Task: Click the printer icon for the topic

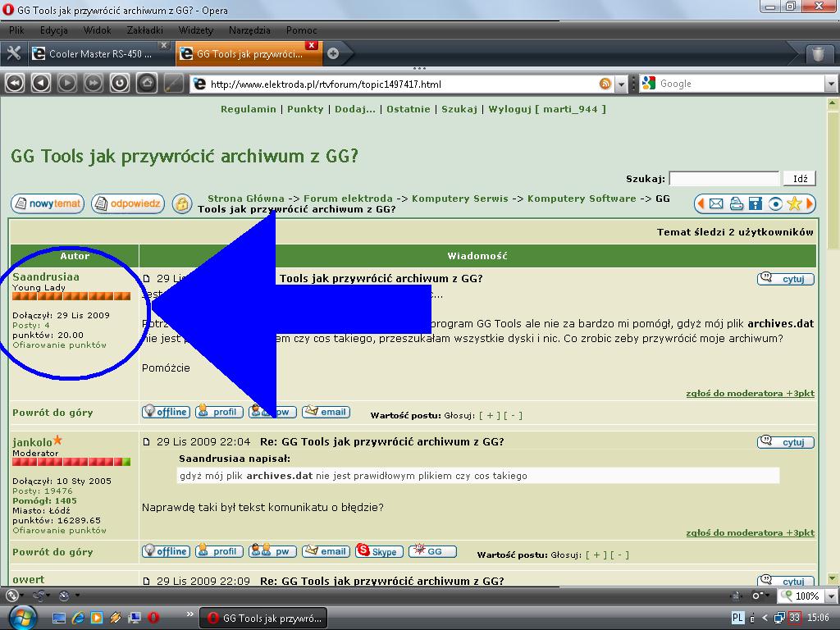Action: point(736,203)
